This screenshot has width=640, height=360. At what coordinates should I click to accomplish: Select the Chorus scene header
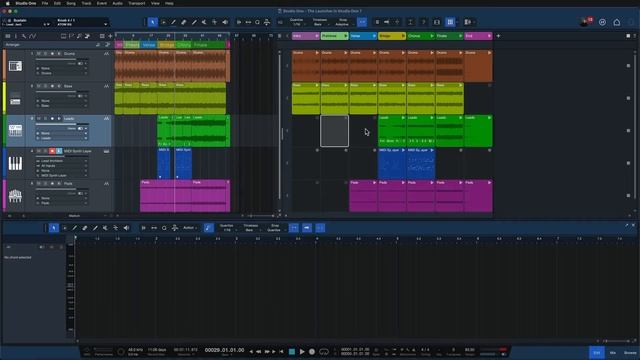point(420,36)
